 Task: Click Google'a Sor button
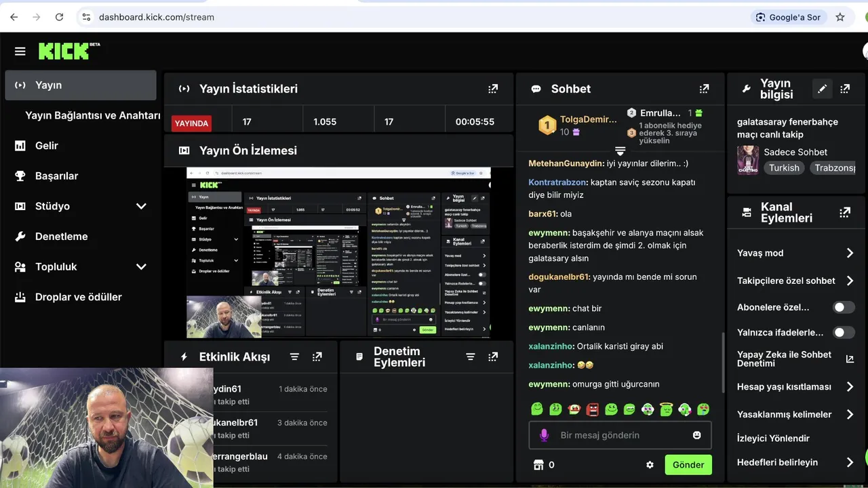tap(788, 17)
